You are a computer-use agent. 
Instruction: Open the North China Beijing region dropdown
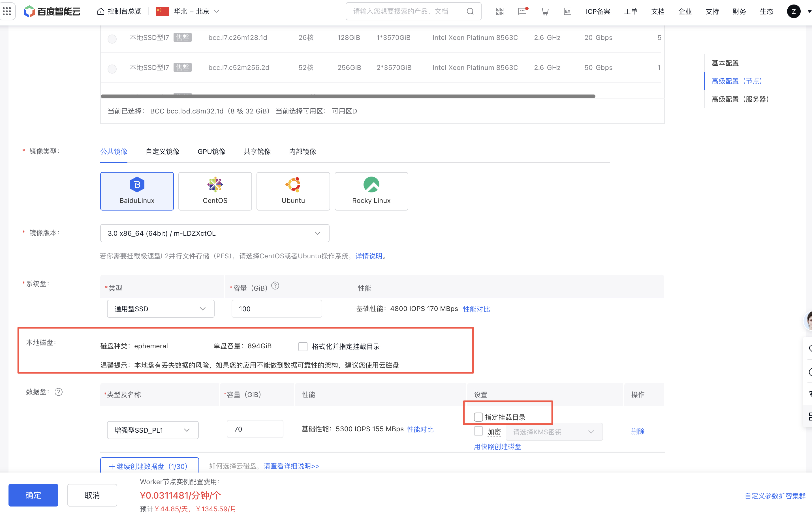pyautogui.click(x=187, y=11)
